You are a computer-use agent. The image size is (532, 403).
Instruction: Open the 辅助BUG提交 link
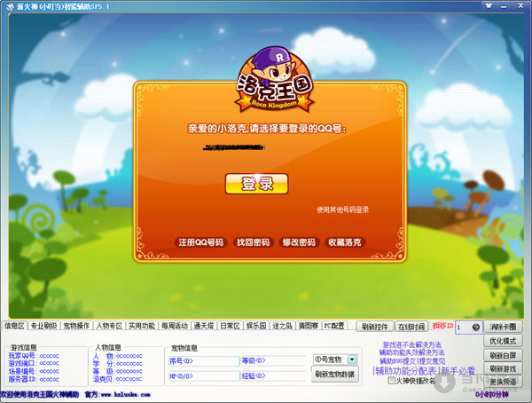tap(398, 360)
